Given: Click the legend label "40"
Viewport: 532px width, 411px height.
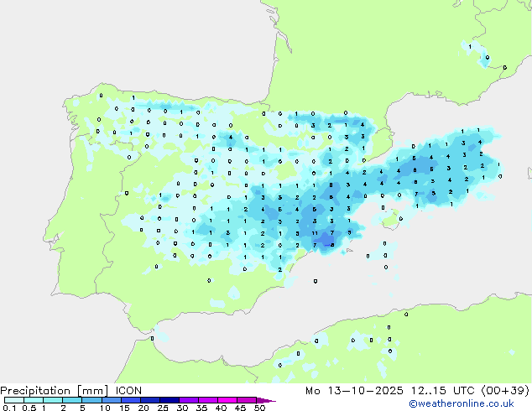Looking at the screenshot, I should point(222,408).
